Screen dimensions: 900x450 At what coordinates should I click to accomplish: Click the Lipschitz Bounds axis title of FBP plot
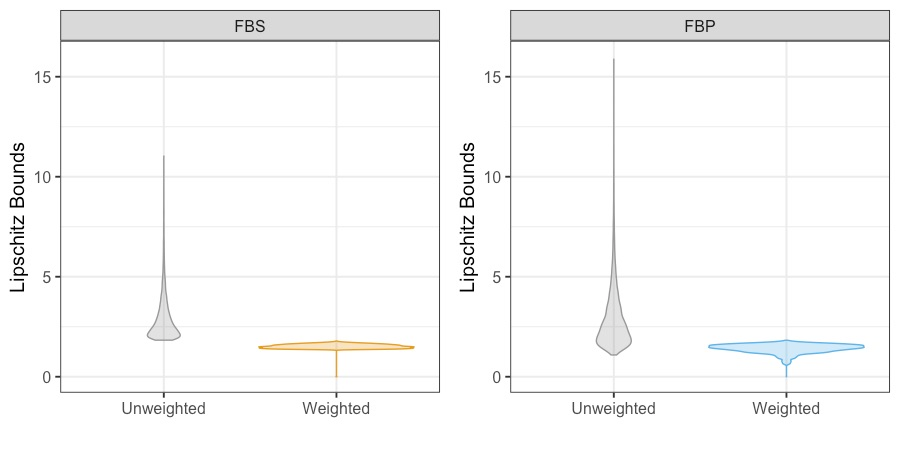468,216
